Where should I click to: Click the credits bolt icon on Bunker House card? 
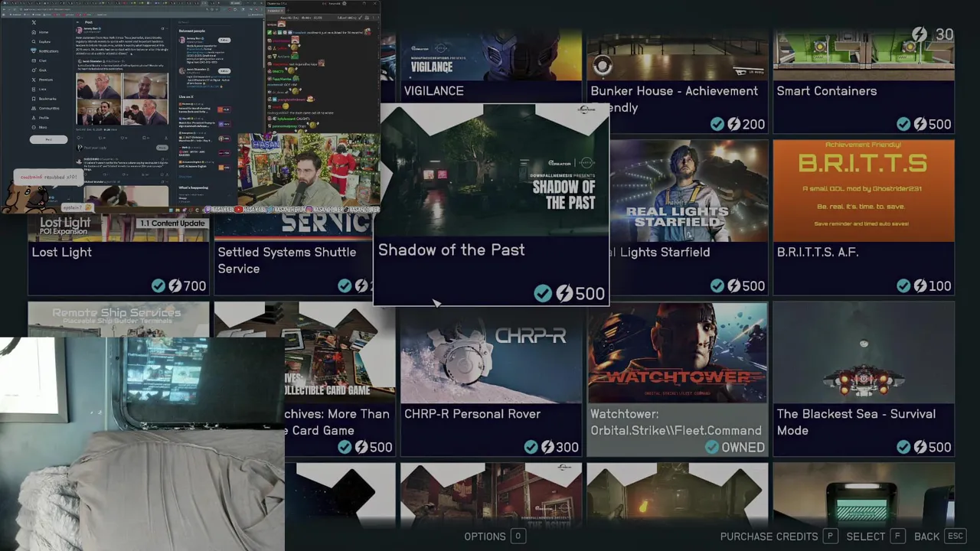(x=733, y=124)
